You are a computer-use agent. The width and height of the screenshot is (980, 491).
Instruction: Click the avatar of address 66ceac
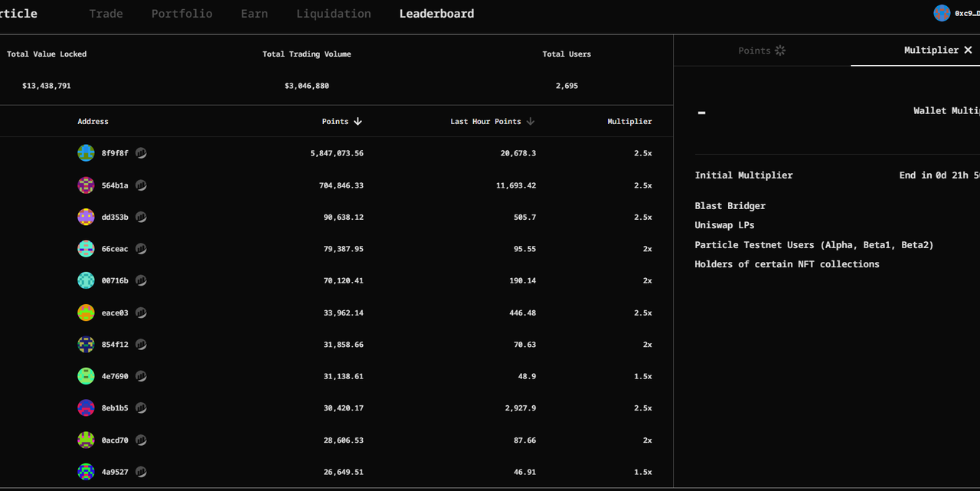point(86,249)
